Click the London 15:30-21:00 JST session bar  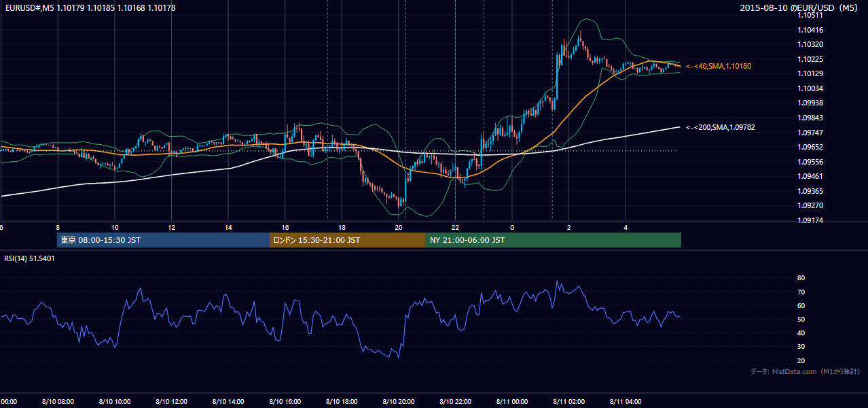(x=348, y=240)
